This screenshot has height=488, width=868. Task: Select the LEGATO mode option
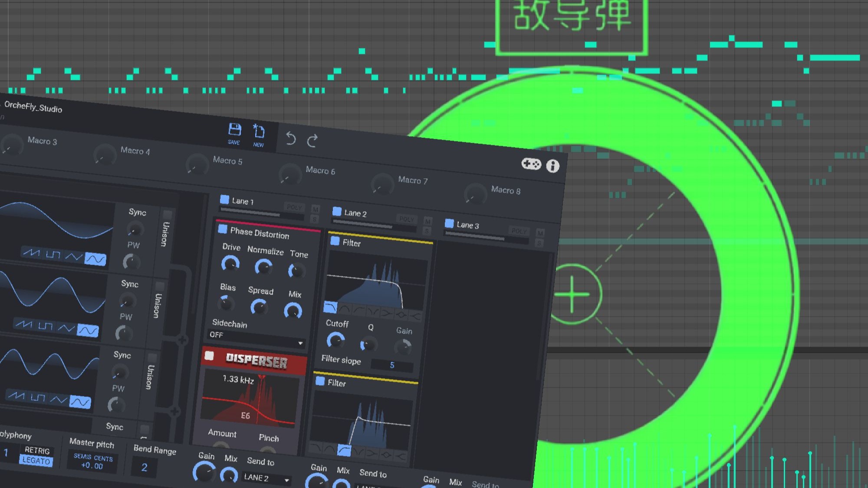(x=36, y=461)
